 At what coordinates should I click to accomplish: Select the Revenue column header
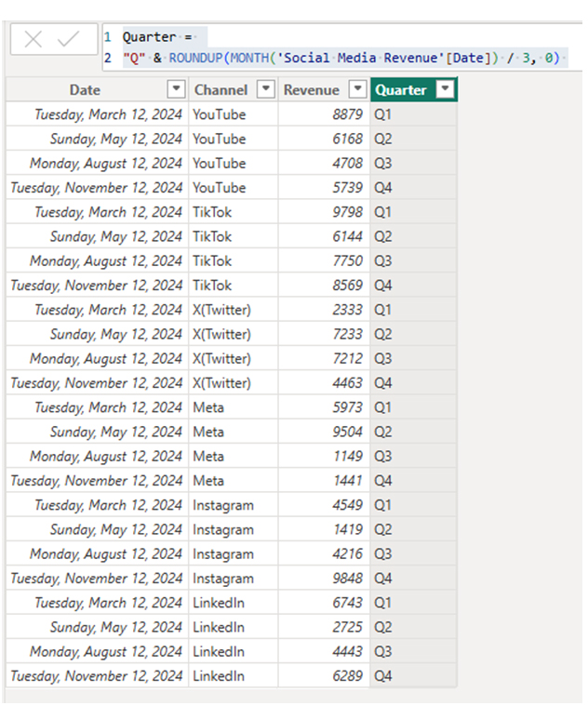point(312,90)
